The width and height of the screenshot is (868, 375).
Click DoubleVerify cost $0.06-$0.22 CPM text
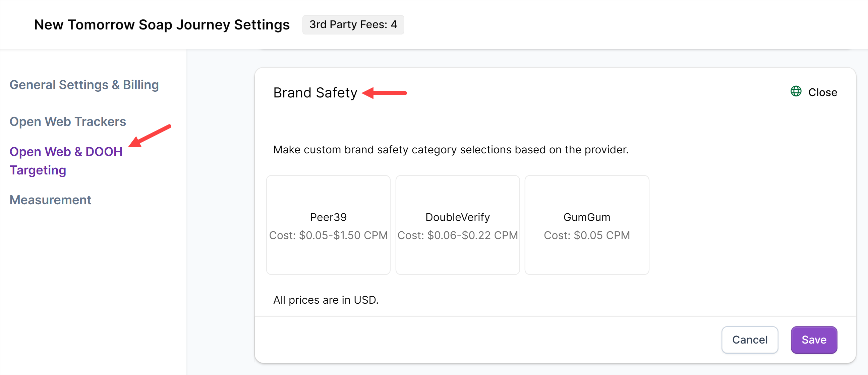[457, 235]
